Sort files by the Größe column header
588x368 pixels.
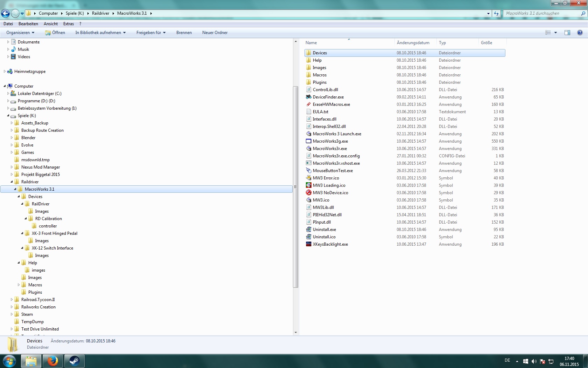click(492, 43)
